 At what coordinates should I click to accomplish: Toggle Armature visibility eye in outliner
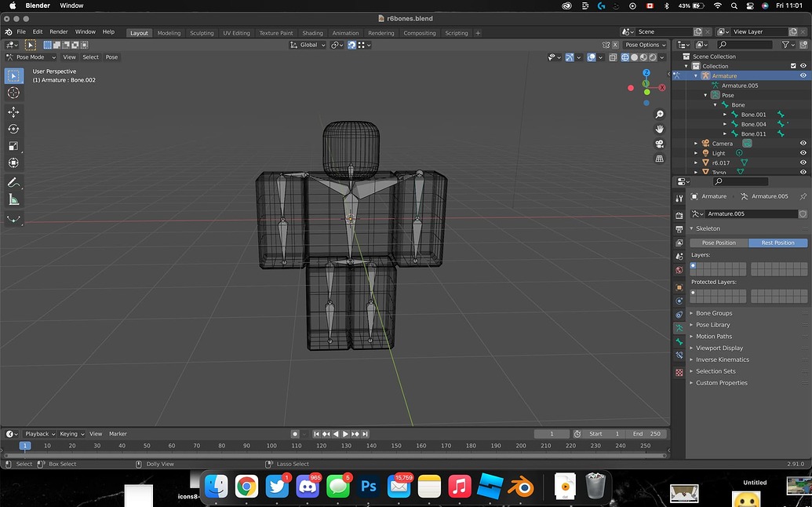point(803,75)
